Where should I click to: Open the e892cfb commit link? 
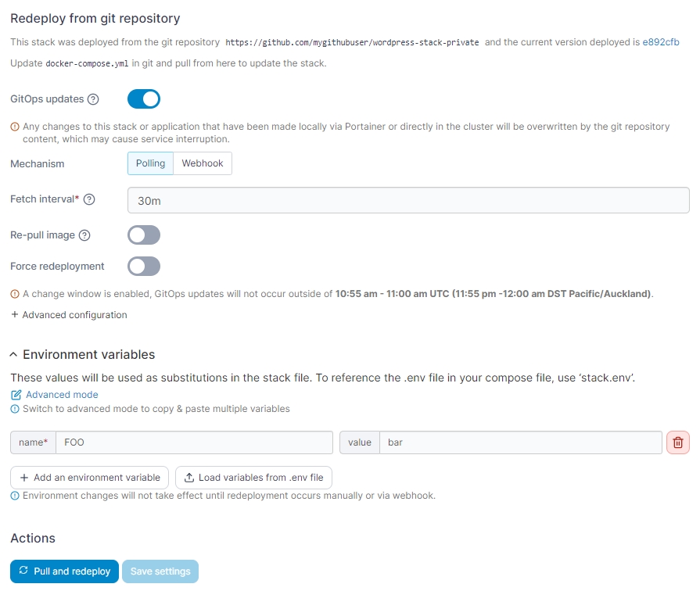coord(661,42)
